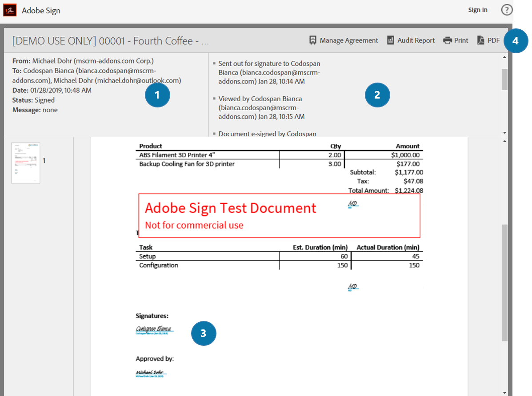Click the 'Message: none' text

[35, 110]
